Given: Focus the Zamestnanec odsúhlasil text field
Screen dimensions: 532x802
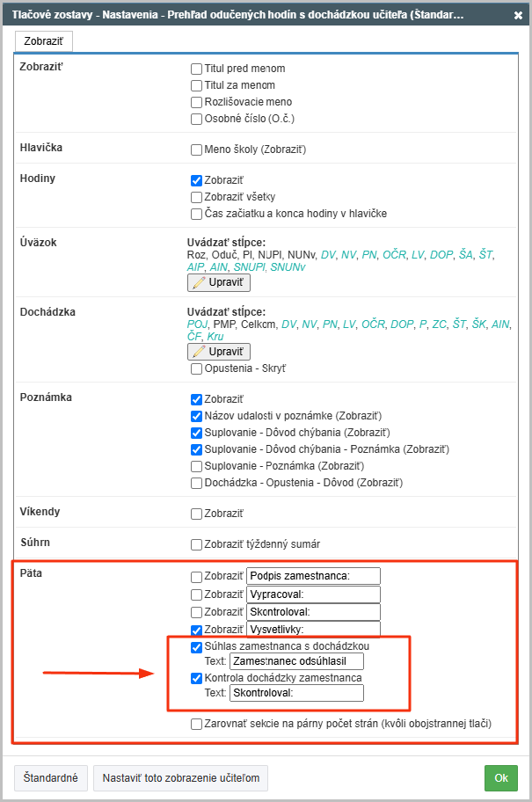Looking at the screenshot, I should tap(296, 661).
